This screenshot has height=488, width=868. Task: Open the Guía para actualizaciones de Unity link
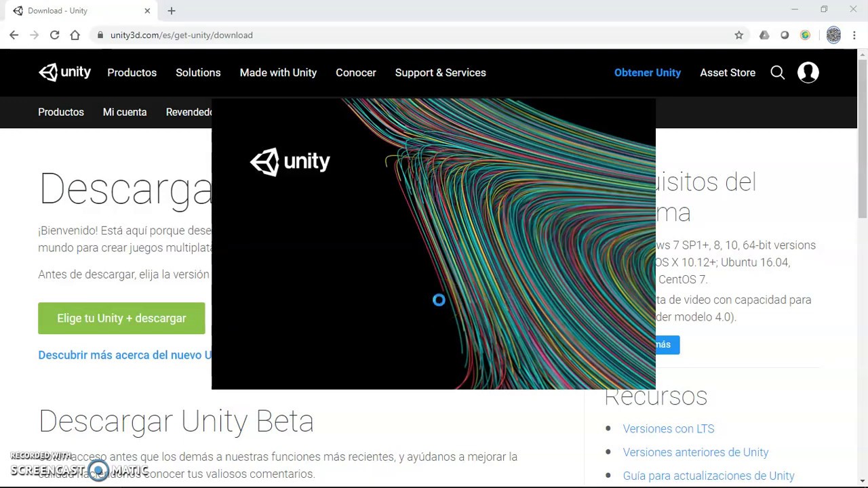(709, 476)
